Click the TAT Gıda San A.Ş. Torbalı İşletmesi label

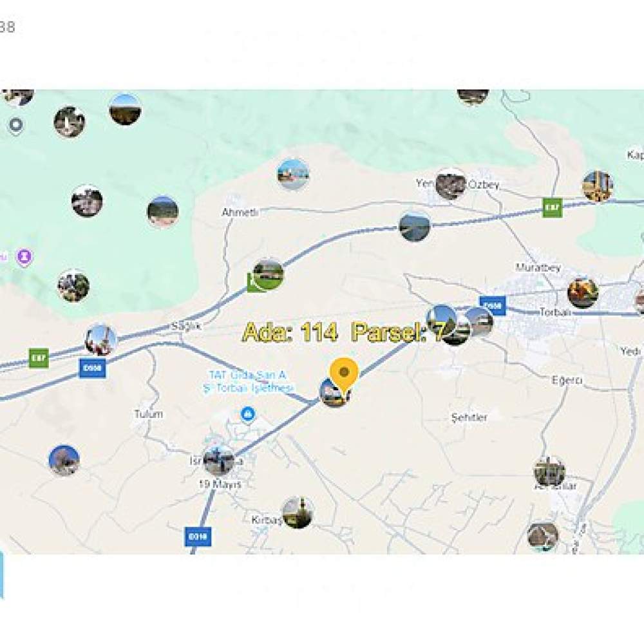tap(249, 381)
